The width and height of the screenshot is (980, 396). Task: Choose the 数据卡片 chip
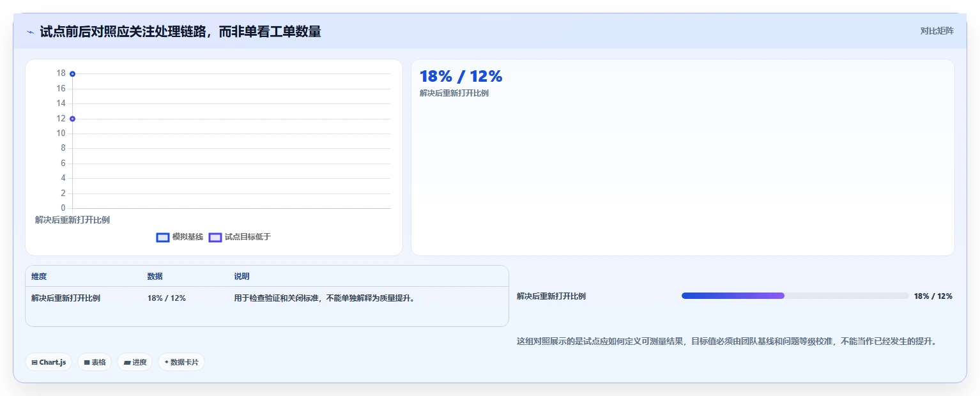pos(181,362)
